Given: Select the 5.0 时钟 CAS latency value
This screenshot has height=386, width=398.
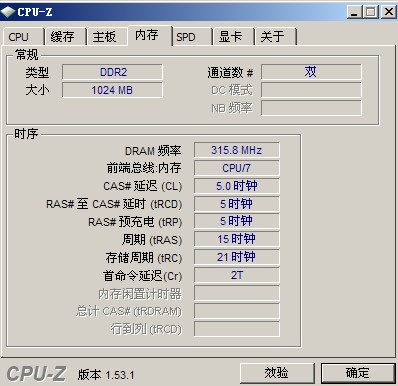Looking at the screenshot, I should [x=237, y=186].
